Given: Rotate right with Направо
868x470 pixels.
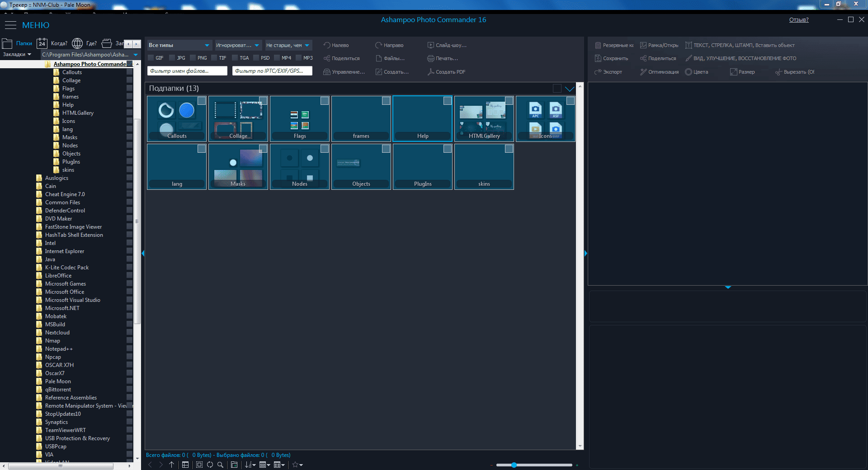Looking at the screenshot, I should tap(389, 45).
